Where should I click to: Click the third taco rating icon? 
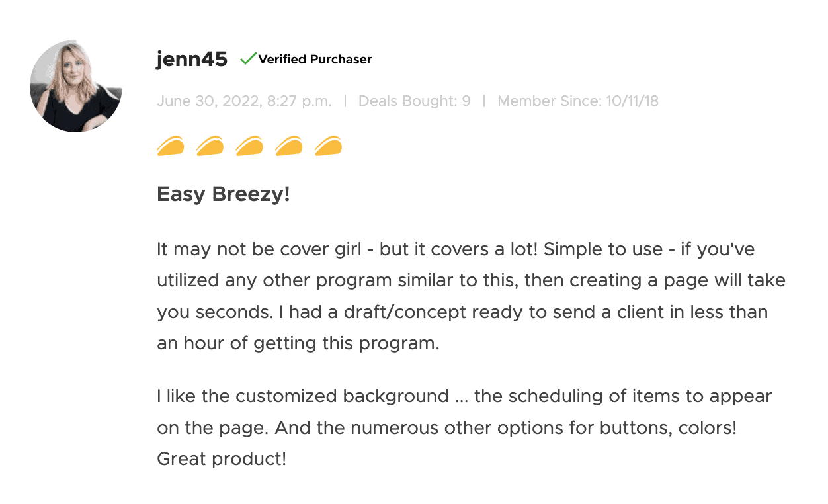[x=249, y=145]
